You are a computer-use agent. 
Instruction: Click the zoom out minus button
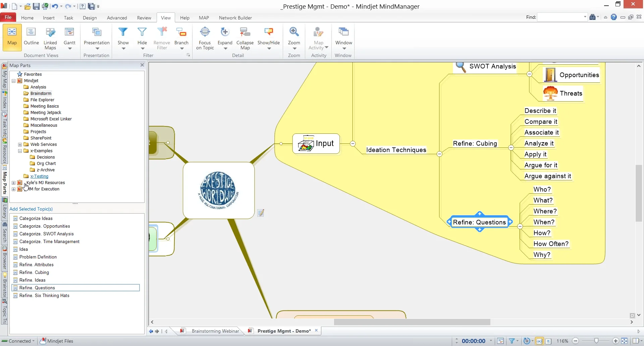[x=576, y=341]
